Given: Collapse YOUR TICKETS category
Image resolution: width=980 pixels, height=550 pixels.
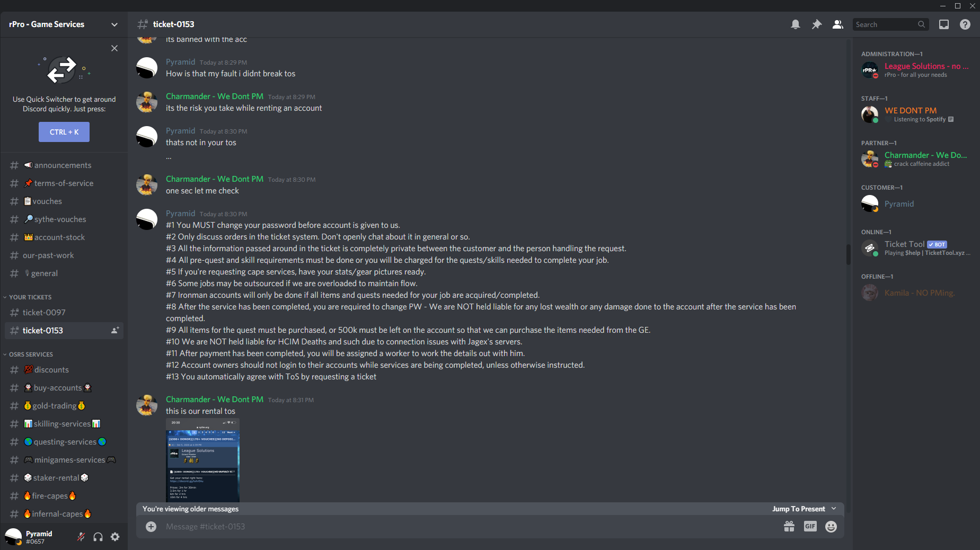Looking at the screenshot, I should pyautogui.click(x=30, y=297).
